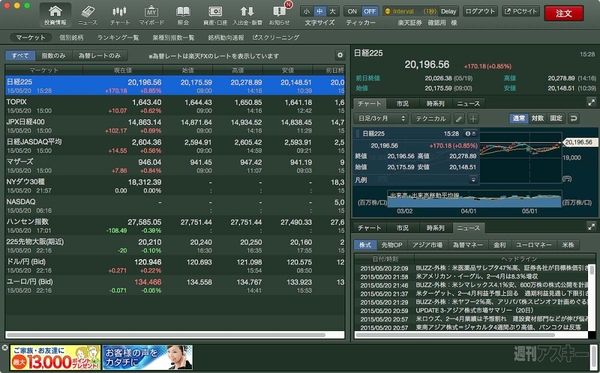
Task: Open 時系列 tab above the chart toolbar
Action: [435, 103]
